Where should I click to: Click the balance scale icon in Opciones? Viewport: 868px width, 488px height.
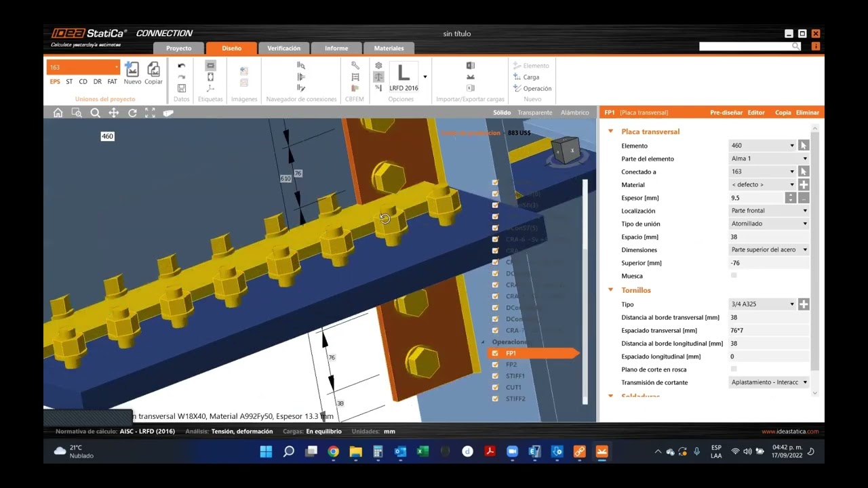tap(378, 77)
